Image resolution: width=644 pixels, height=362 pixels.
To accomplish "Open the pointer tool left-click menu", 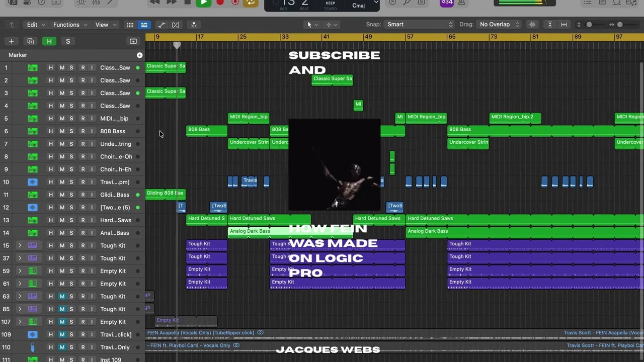I will point(312,25).
